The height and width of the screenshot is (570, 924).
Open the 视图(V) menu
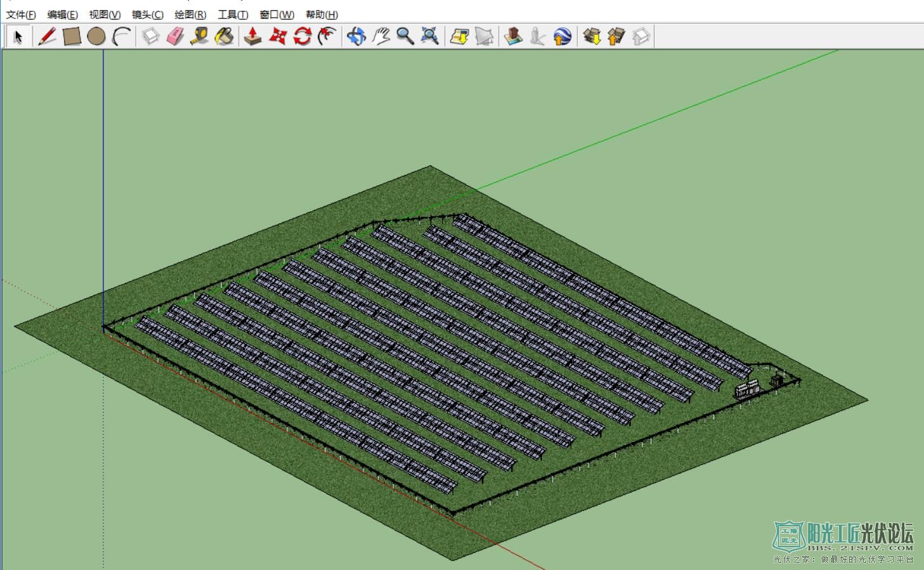click(105, 15)
